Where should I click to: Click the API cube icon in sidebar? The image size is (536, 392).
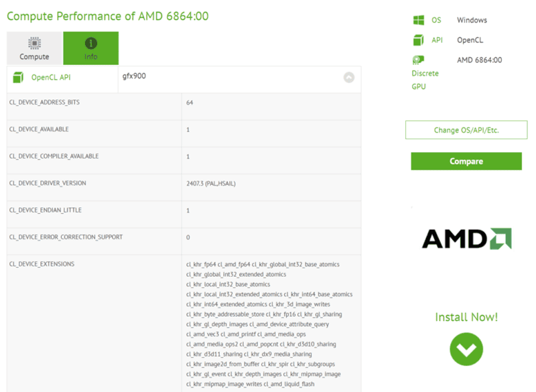[419, 40]
